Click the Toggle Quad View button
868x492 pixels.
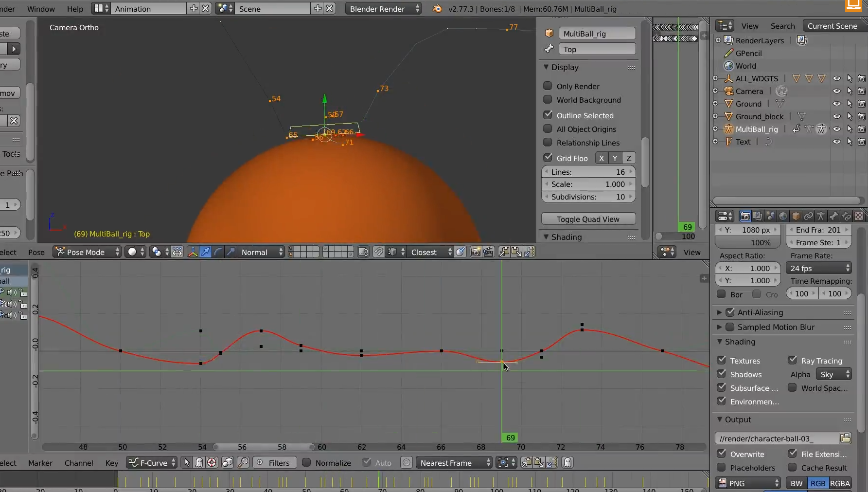pyautogui.click(x=588, y=219)
